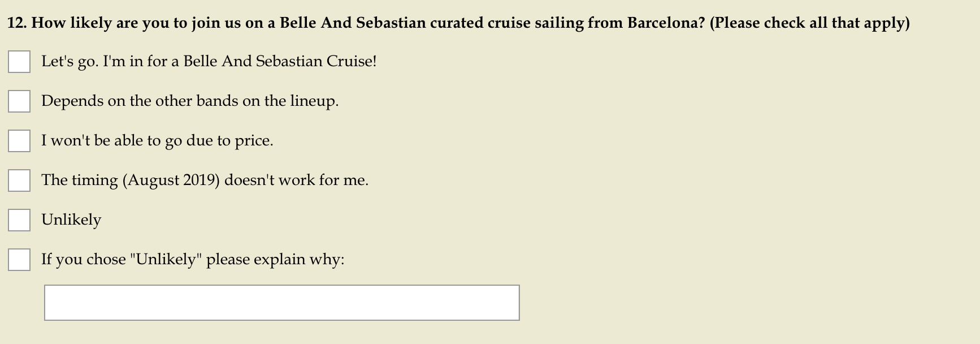Click the "Depends on the other bands on the lineup" label
Viewport: 980px width, 344px height.
coord(190,101)
